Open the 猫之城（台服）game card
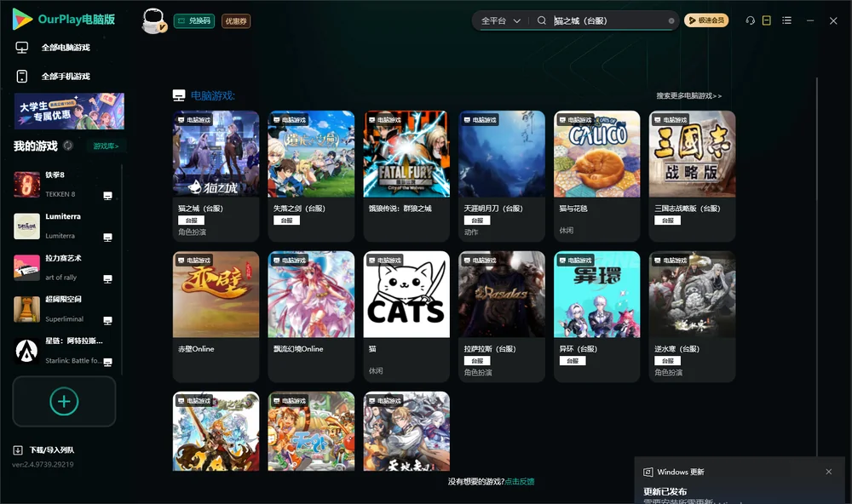Image resolution: width=852 pixels, height=504 pixels. click(216, 176)
